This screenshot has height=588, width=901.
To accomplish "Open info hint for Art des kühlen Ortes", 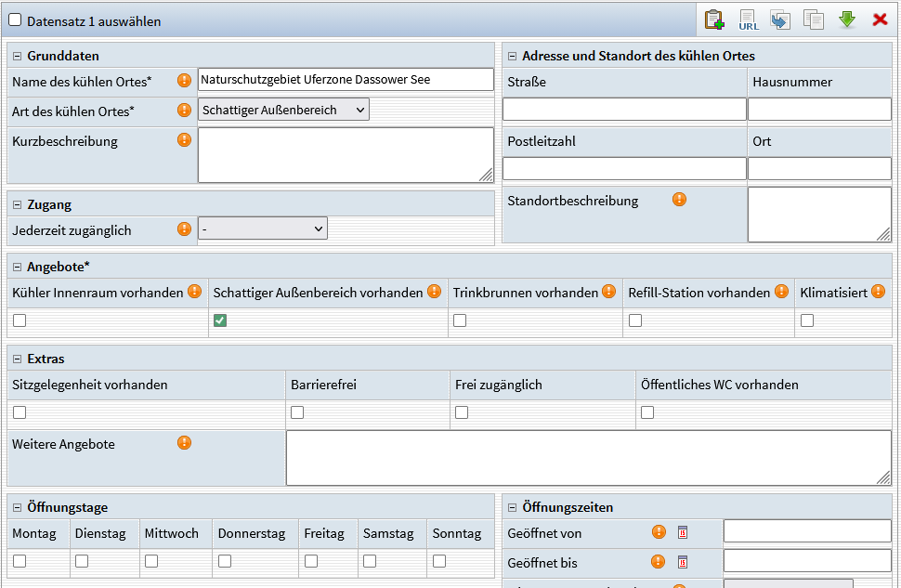I will [184, 110].
